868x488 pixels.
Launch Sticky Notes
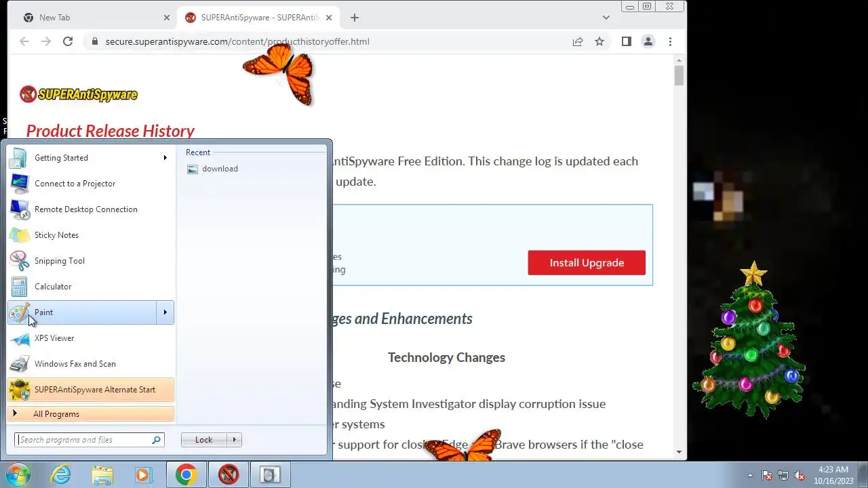tap(91, 235)
